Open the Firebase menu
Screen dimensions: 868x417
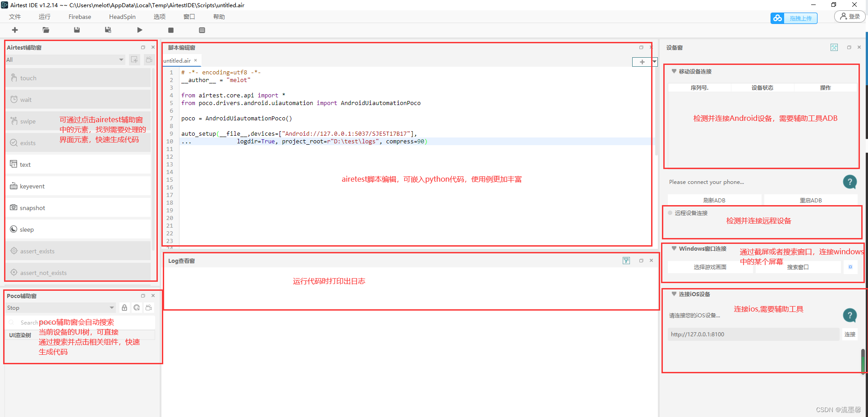coord(80,17)
